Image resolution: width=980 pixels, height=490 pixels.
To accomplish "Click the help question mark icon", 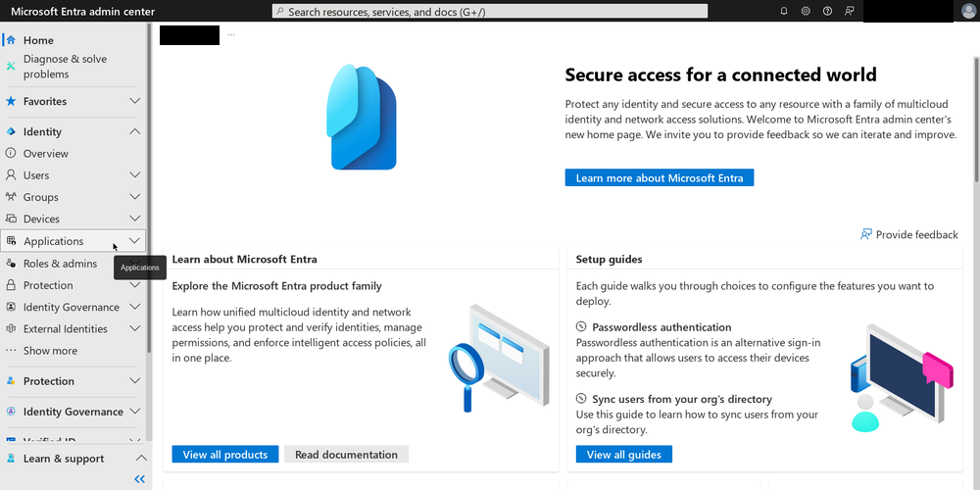I will point(827,11).
